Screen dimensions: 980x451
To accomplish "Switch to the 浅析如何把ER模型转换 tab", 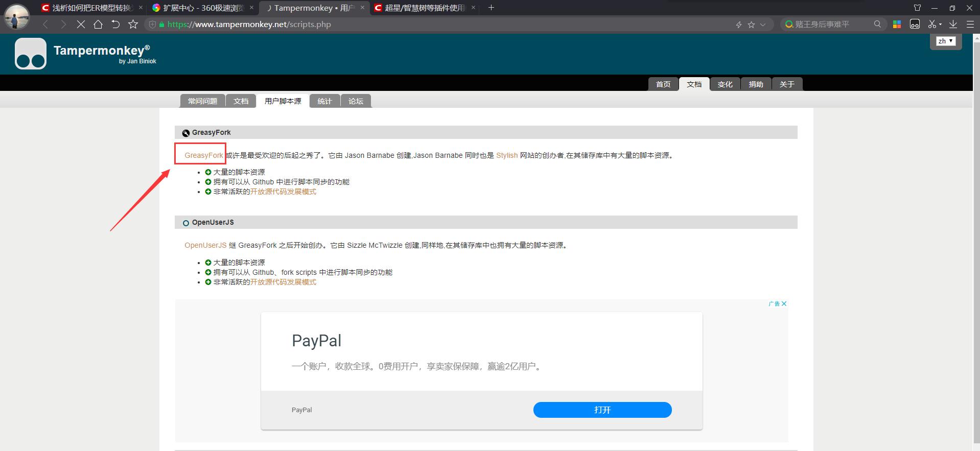I will 92,8.
